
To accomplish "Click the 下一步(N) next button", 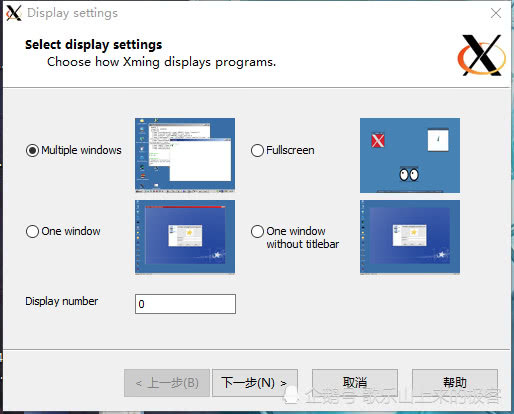I will coord(255,383).
